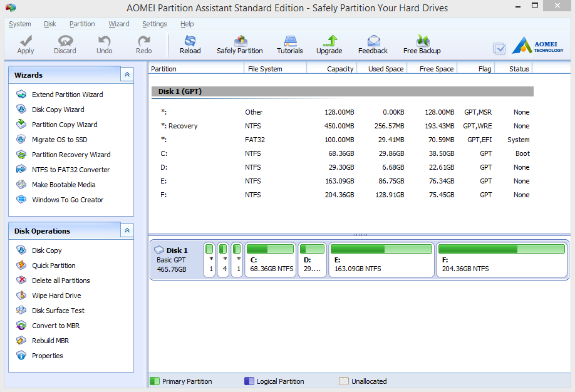
Task: Select the Disk 1 (GPT) header row
Action: coord(343,91)
